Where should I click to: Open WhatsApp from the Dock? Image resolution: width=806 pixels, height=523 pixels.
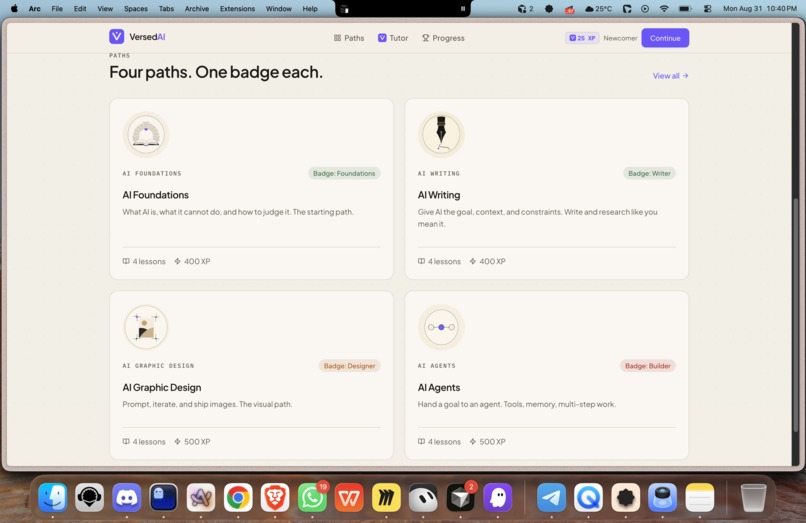pyautogui.click(x=312, y=497)
